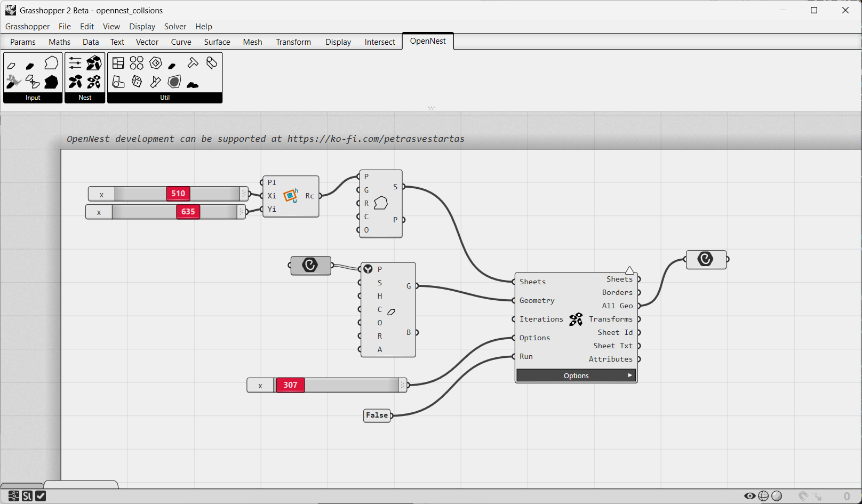This screenshot has height=504, width=862.
Task: Select the crossed strips Util icon
Action: (155, 82)
